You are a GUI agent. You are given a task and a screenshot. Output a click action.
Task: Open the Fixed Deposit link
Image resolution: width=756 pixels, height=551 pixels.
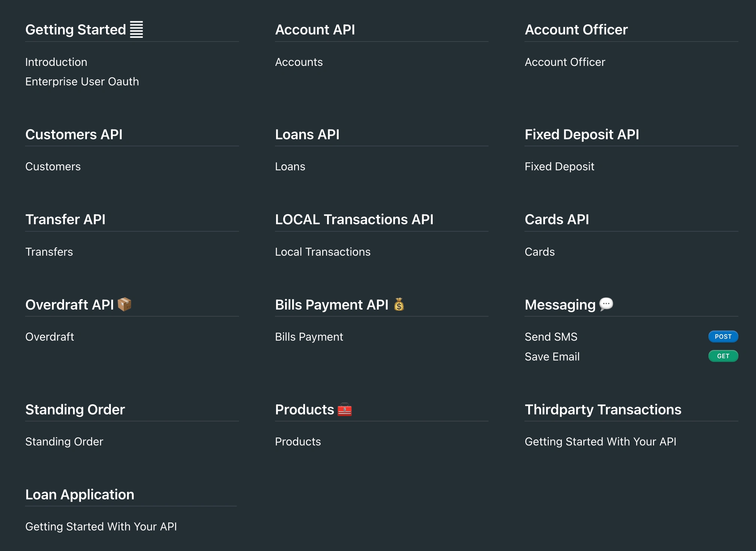(x=559, y=167)
